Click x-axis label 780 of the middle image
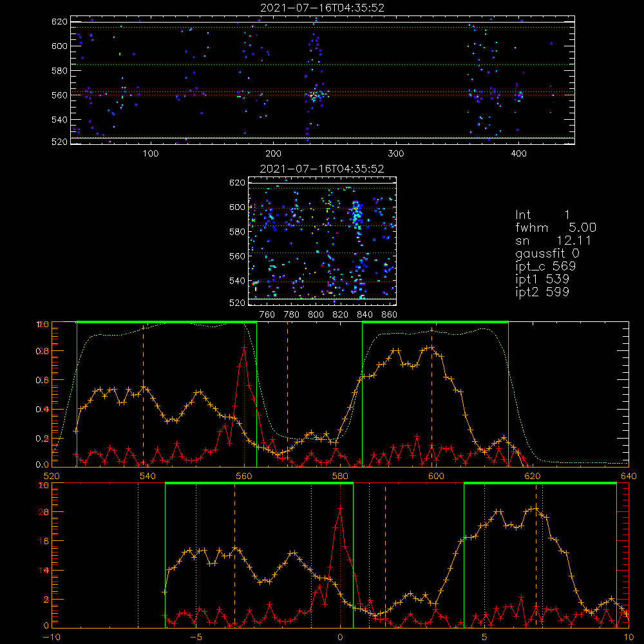644x644 pixels. [x=292, y=315]
